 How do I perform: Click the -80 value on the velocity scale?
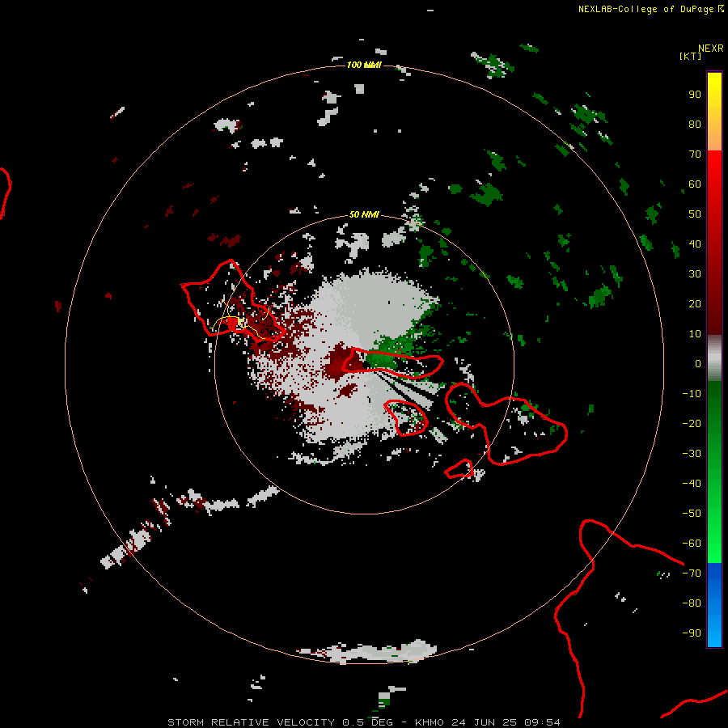click(692, 603)
